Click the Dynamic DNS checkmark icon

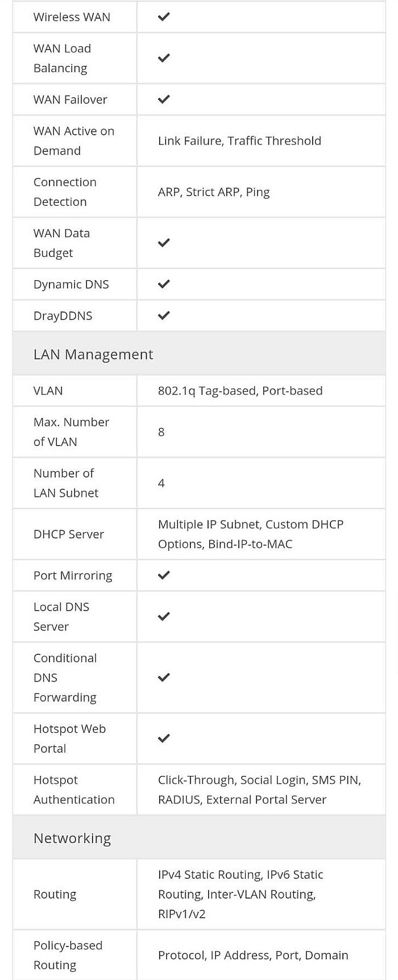pyautogui.click(x=164, y=284)
